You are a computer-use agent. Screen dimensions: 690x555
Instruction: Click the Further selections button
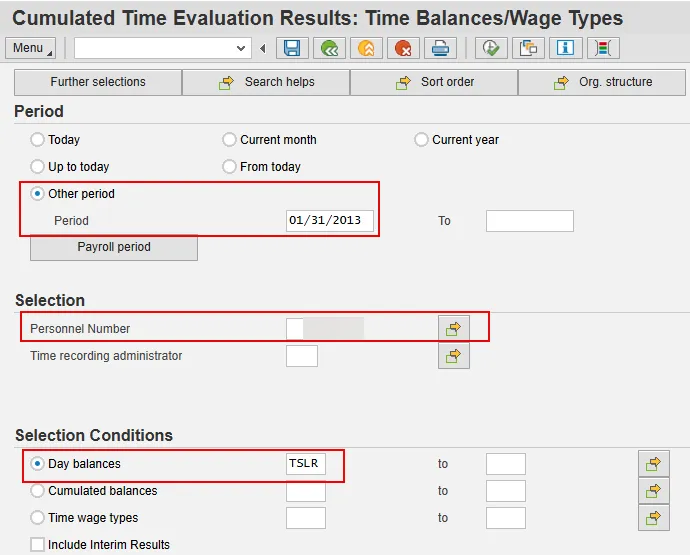pos(98,82)
